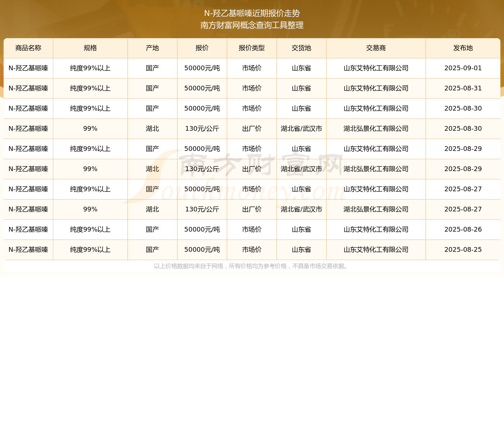The image size is (504, 434).
Task: Click 50000元/吨 price in the 2025-08-25 row
Action: (x=202, y=250)
